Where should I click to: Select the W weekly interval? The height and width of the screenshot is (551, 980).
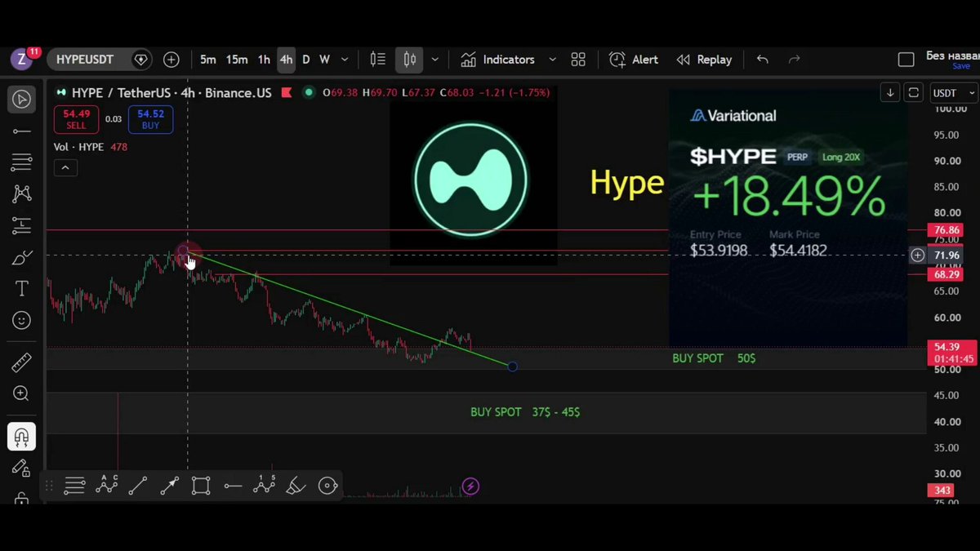click(x=324, y=60)
